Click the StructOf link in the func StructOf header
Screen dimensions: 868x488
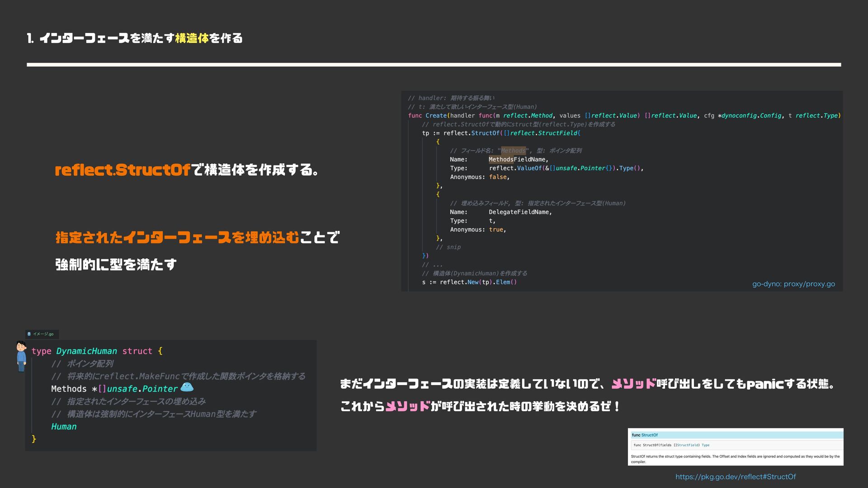point(649,435)
